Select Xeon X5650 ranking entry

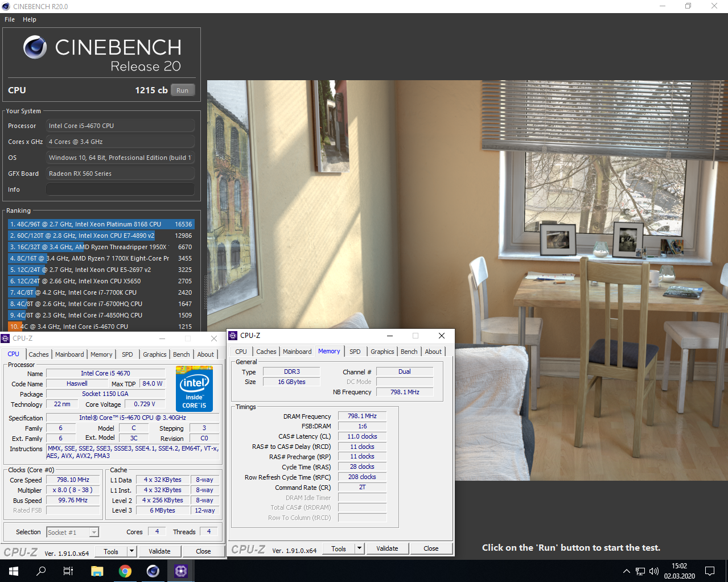(x=101, y=281)
